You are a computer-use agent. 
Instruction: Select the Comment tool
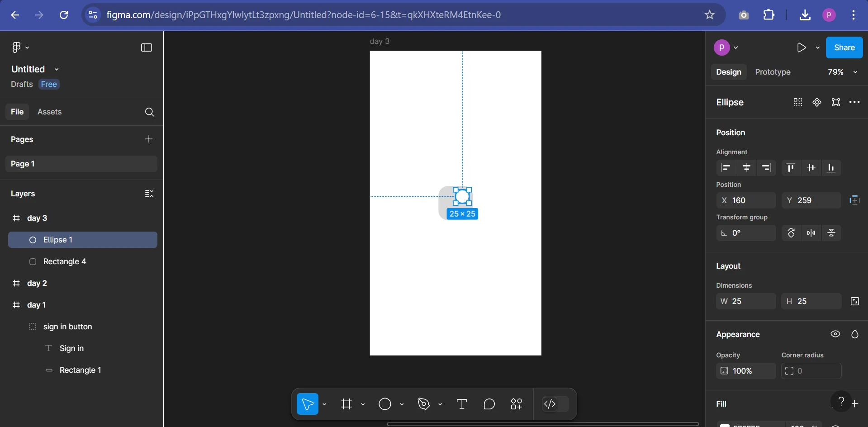tap(489, 404)
